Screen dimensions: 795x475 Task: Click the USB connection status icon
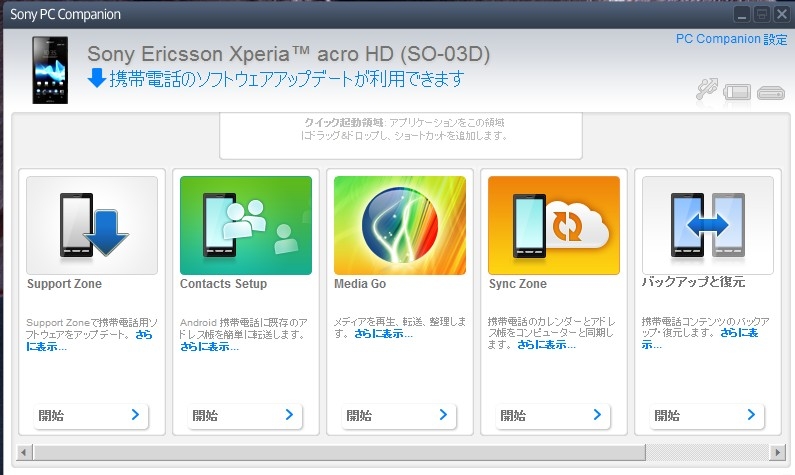(707, 89)
